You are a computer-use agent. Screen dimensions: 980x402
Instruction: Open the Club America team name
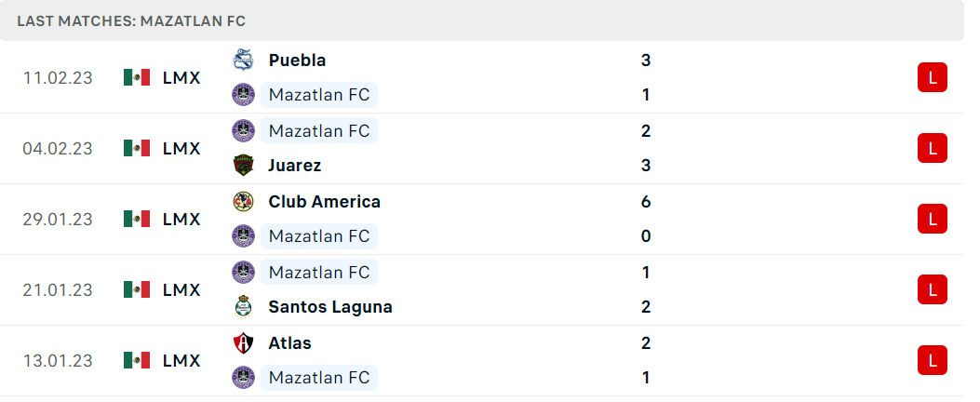click(325, 201)
